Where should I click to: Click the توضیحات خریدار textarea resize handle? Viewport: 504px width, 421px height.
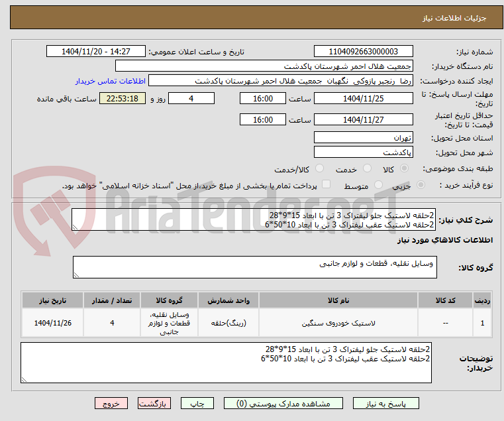click(x=24, y=379)
